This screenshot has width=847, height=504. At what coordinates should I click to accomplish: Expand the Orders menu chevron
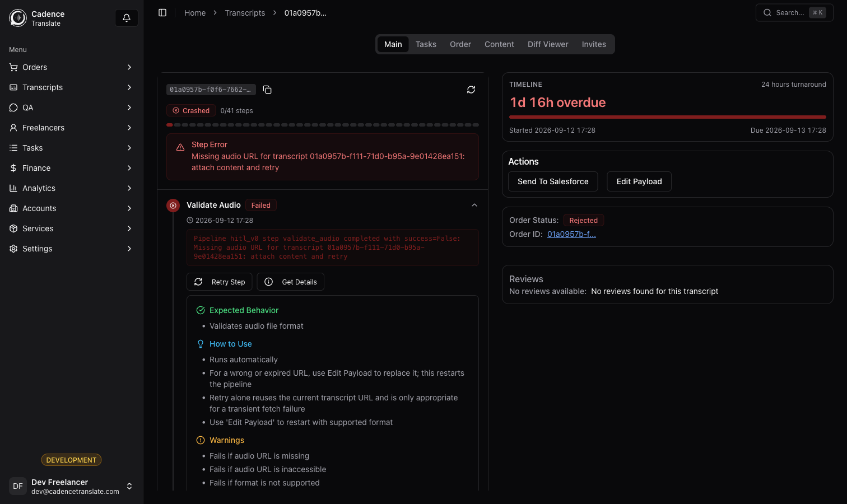coord(129,67)
